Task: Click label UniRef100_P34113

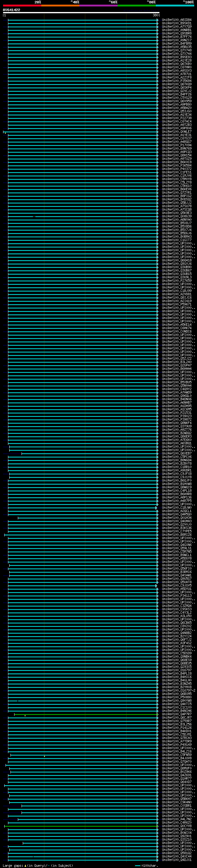Action: [177, 596]
